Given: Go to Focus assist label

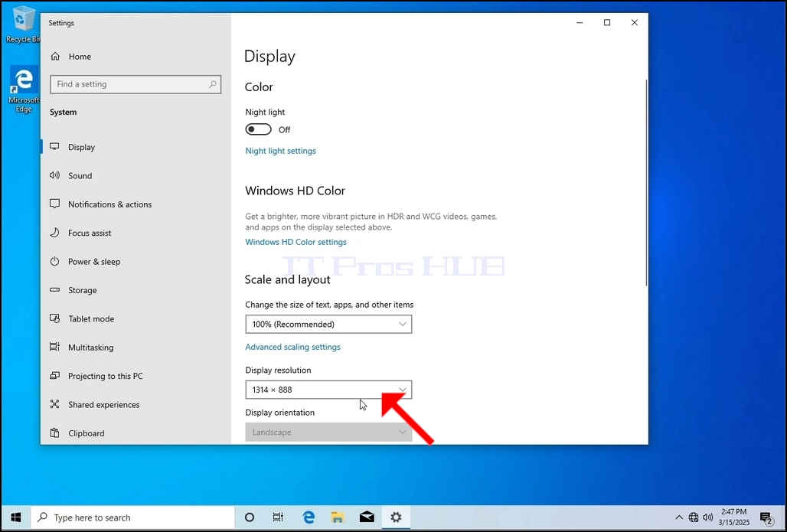Looking at the screenshot, I should click(x=90, y=233).
